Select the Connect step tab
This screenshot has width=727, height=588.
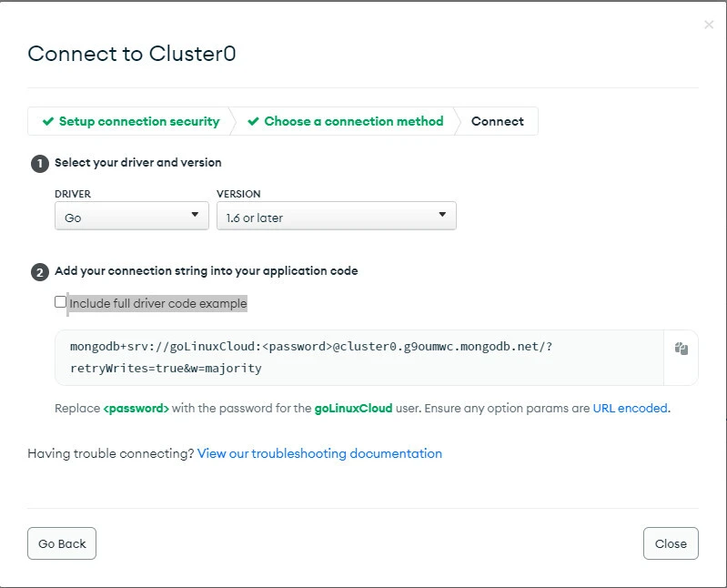click(x=497, y=122)
